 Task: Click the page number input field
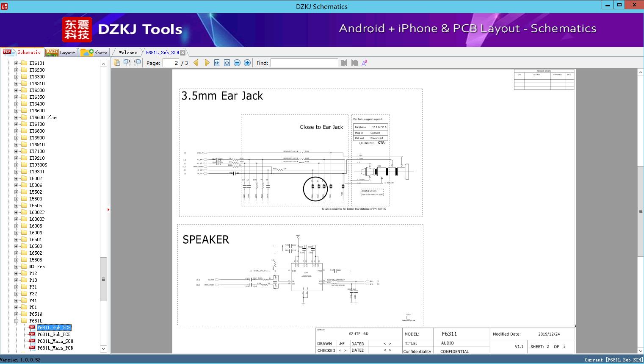(x=171, y=63)
